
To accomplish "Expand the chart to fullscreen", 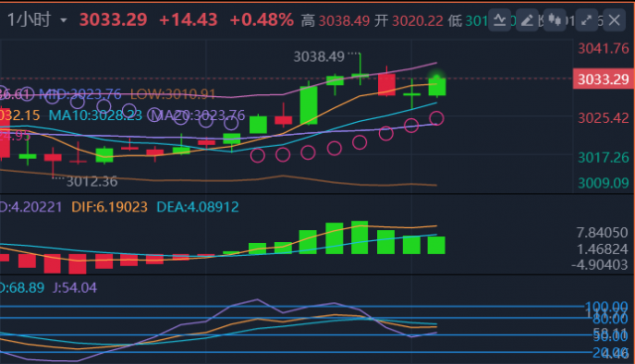I will pos(586,20).
